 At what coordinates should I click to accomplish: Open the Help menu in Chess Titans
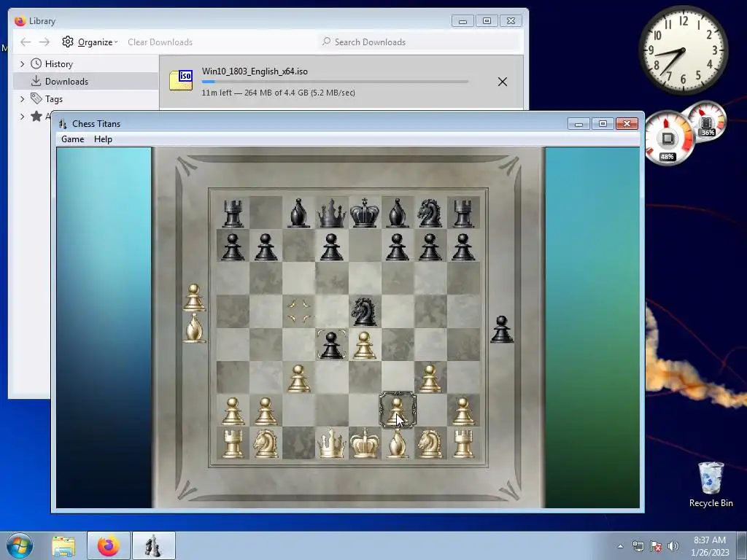pyautogui.click(x=103, y=139)
